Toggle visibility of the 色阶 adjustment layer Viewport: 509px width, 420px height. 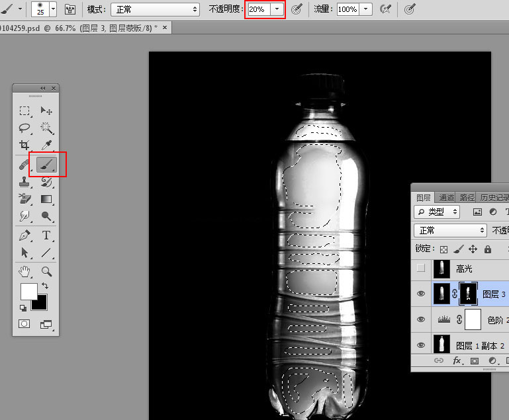pyautogui.click(x=420, y=319)
